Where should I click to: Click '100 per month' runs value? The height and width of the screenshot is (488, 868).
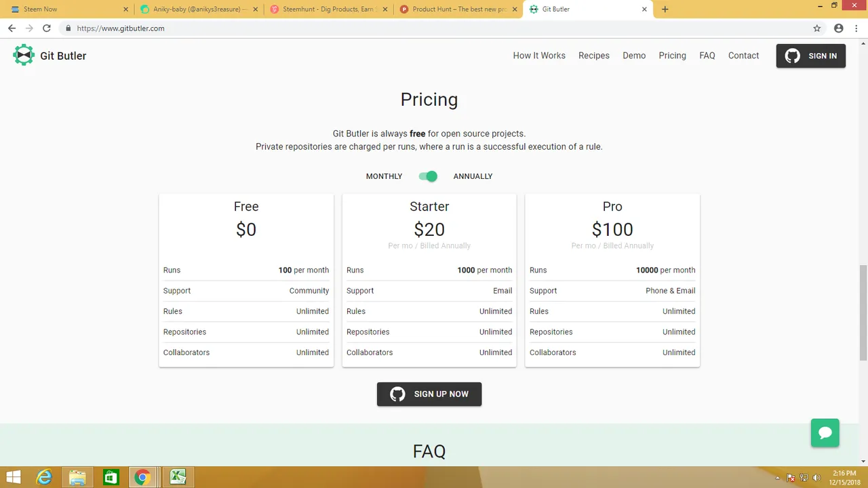click(303, 270)
